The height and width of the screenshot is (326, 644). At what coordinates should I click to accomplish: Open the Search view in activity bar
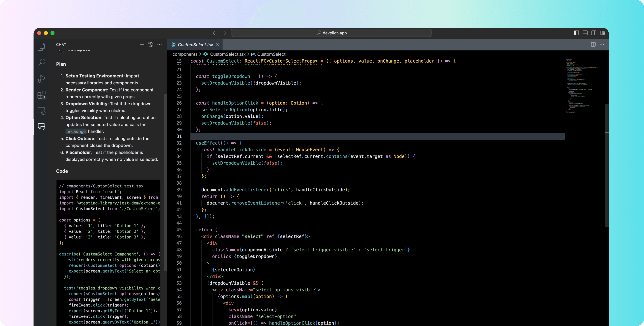tap(41, 63)
